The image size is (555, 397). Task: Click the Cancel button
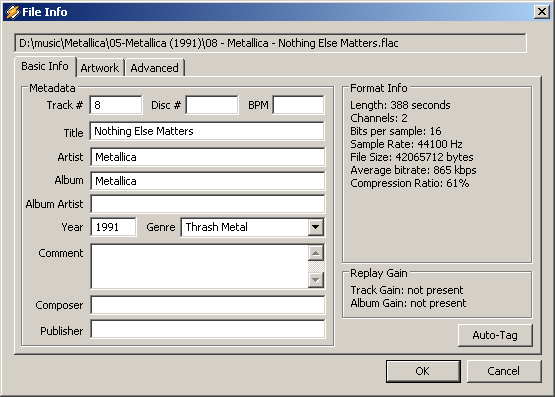504,371
